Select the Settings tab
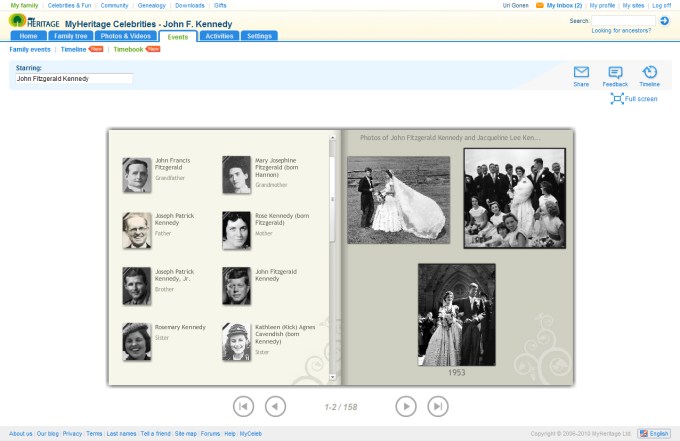The image size is (680, 441). [259, 36]
